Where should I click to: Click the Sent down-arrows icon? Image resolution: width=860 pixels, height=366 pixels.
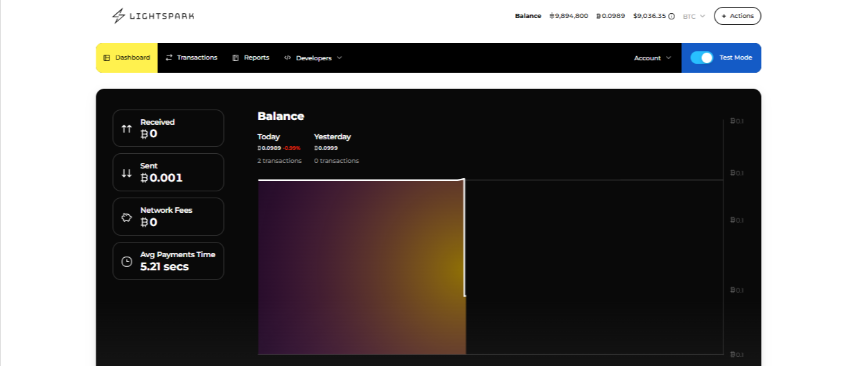[x=127, y=173]
